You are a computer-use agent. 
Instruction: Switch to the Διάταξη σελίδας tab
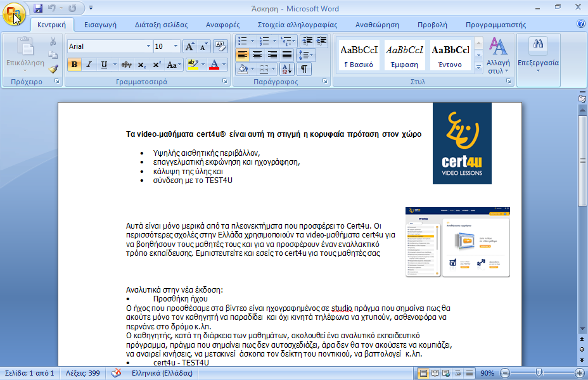161,25
